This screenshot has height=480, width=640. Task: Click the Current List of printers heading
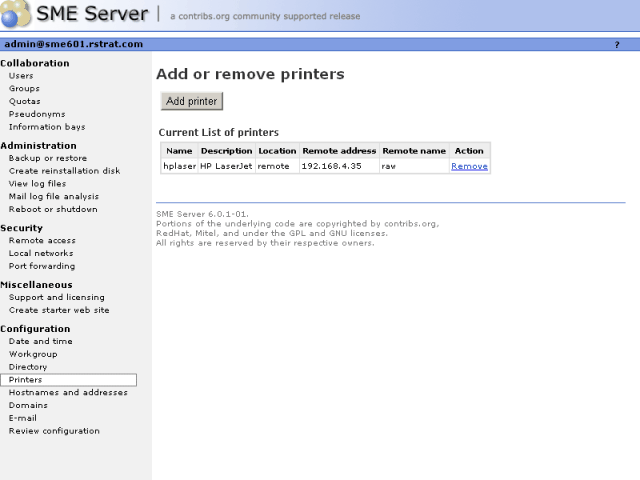coord(219,133)
